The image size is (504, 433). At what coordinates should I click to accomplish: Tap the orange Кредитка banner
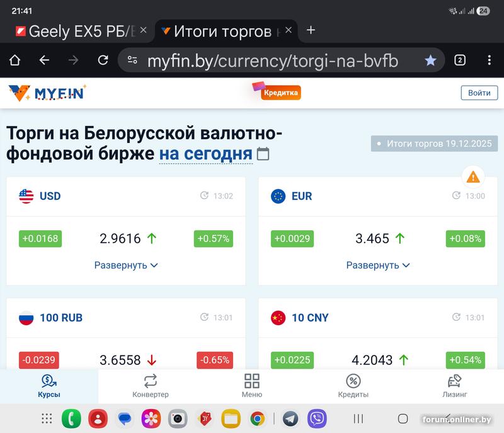[x=277, y=91]
